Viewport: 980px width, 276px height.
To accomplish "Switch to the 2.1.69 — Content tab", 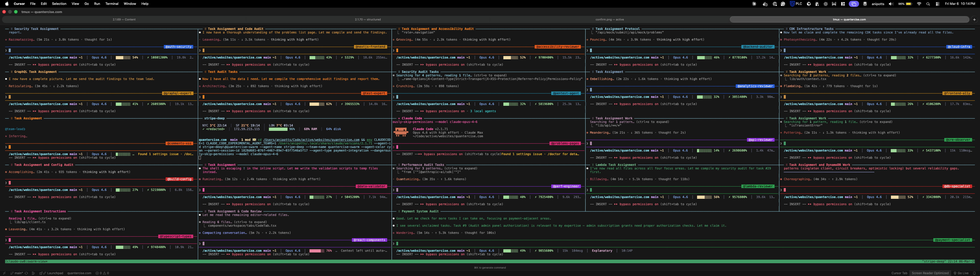I will point(124,19).
